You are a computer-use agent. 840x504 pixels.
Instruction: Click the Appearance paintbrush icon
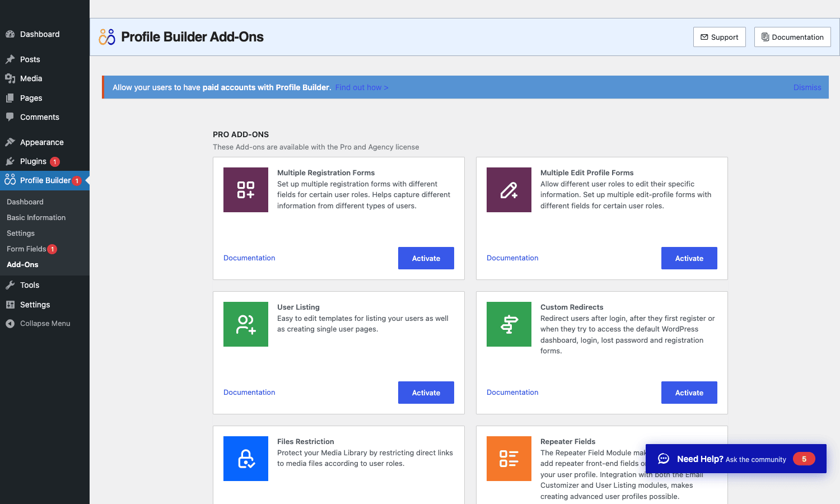click(x=10, y=142)
